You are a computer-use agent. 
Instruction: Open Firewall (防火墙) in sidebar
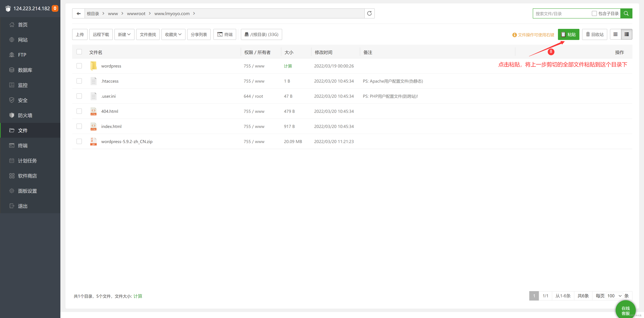pos(30,115)
